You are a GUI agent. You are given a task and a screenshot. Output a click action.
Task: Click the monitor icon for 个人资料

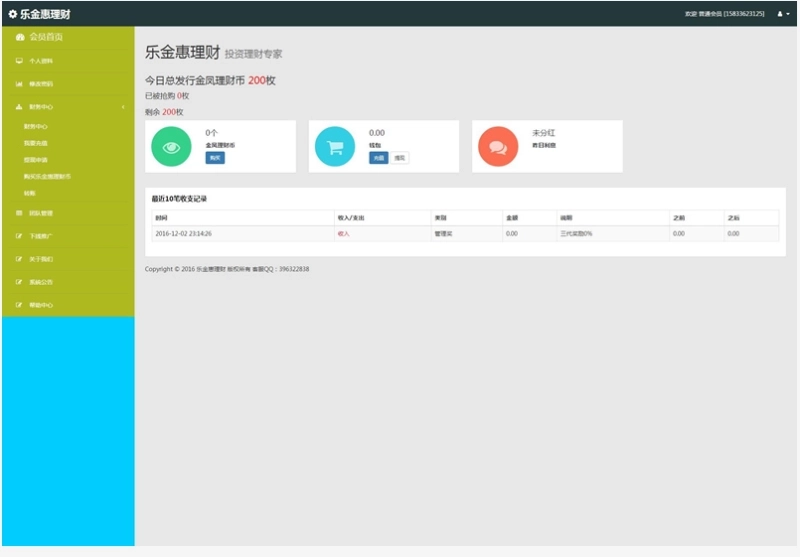(19, 61)
